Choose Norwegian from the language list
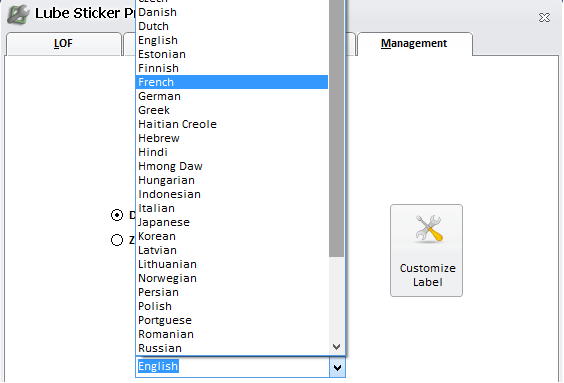This screenshot has height=383, width=564. [x=232, y=278]
